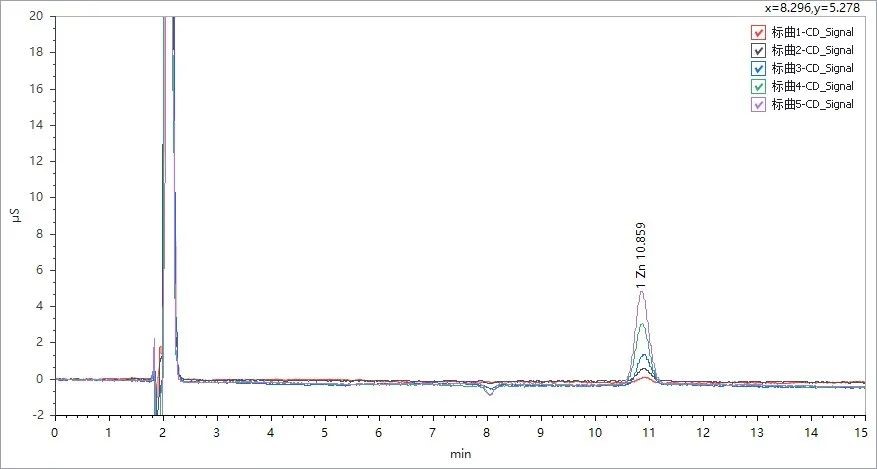Click the 标曲5-CD_Signal legend label text
877x469 pixels.
tap(812, 104)
